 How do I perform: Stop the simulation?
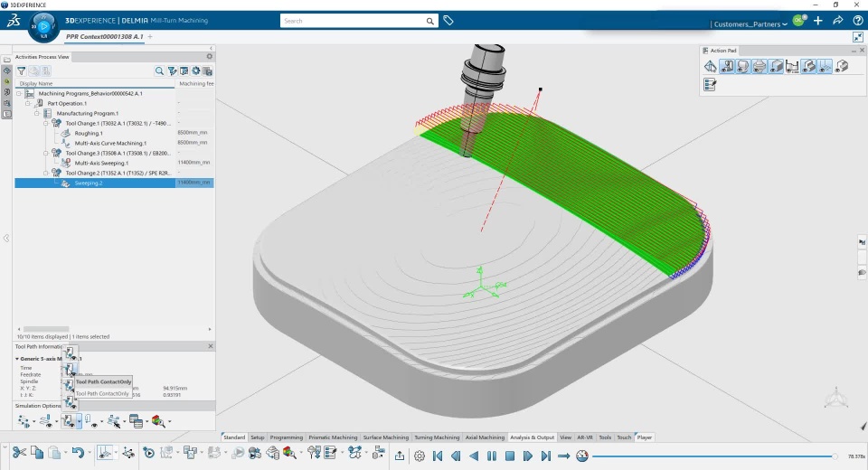[510, 456]
